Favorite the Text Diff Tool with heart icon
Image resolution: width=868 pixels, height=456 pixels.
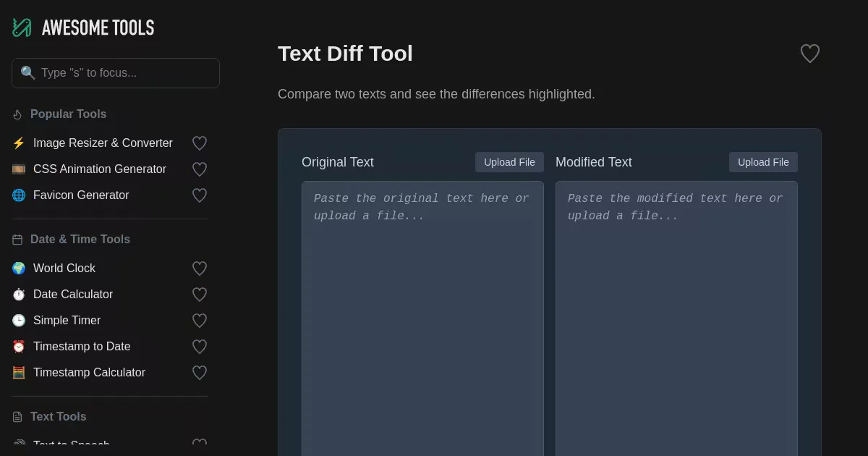click(809, 54)
